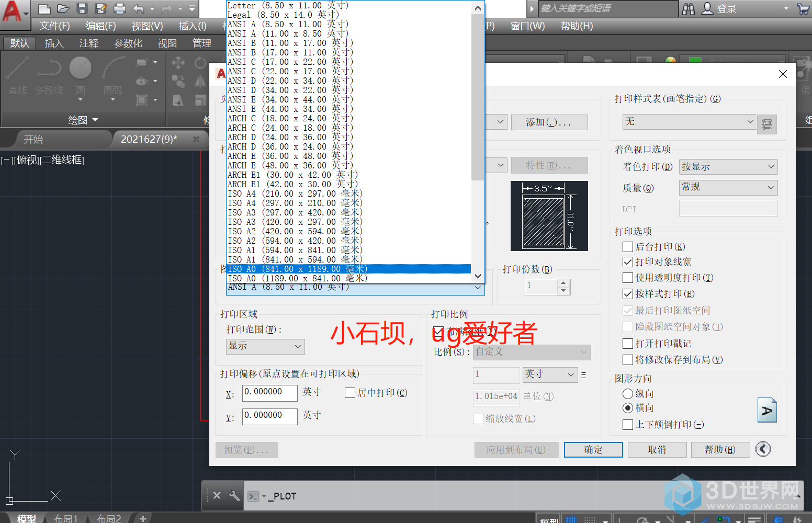The height and width of the screenshot is (523, 812).
Task: Toggle 打印对象线宽 checkbox
Action: point(628,261)
